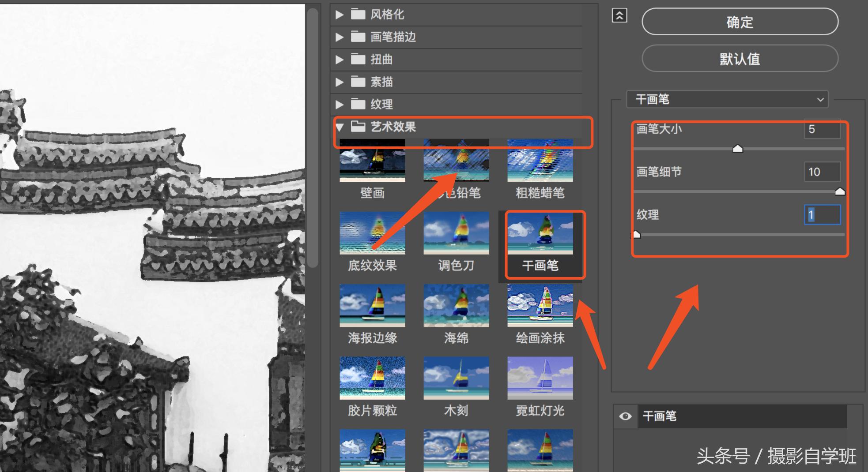Apply the 海报边缘 (Poster Edges) filter
868x472 pixels.
pyautogui.click(x=372, y=305)
